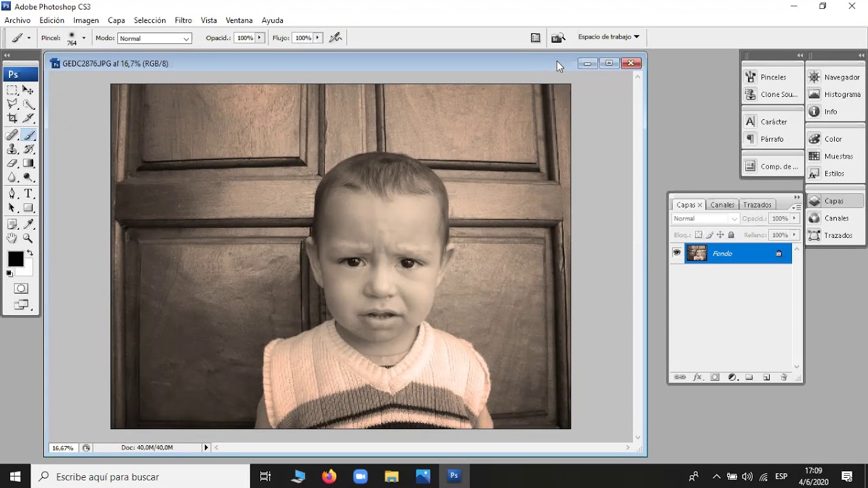Select the Gradient tool

coord(28,163)
